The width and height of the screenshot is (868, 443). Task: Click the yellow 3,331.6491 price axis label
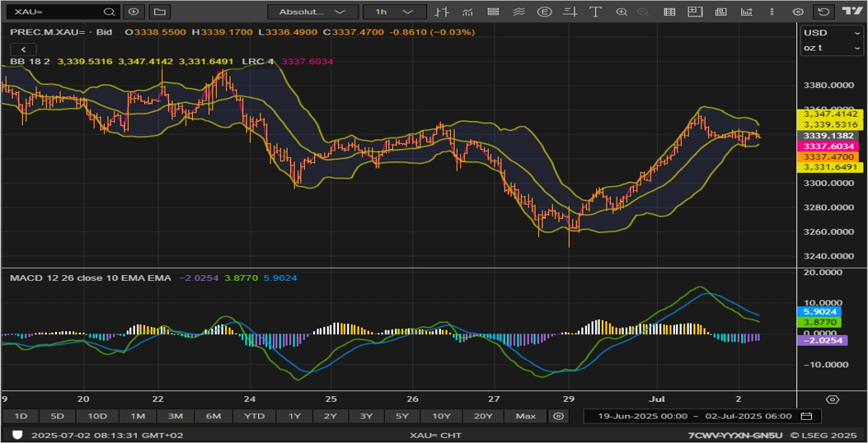[830, 167]
